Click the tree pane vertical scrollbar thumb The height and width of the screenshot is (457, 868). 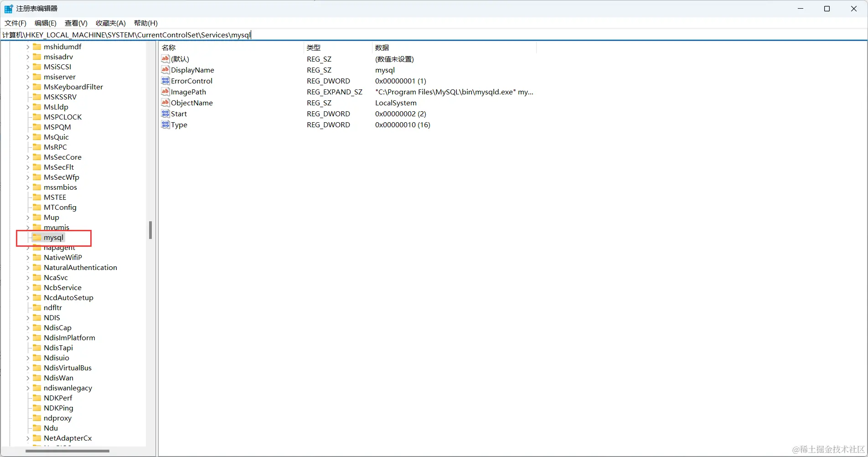click(150, 230)
